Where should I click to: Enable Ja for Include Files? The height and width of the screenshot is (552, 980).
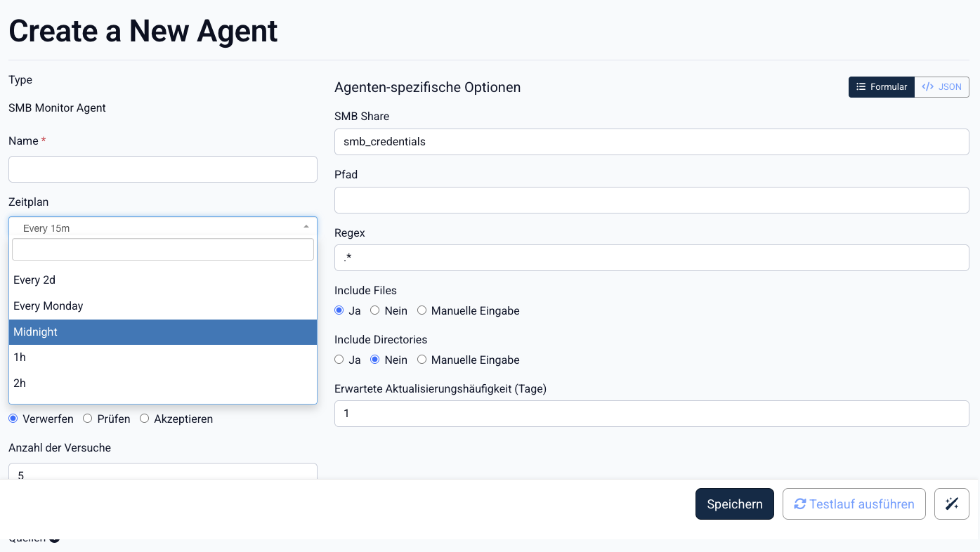[339, 310]
